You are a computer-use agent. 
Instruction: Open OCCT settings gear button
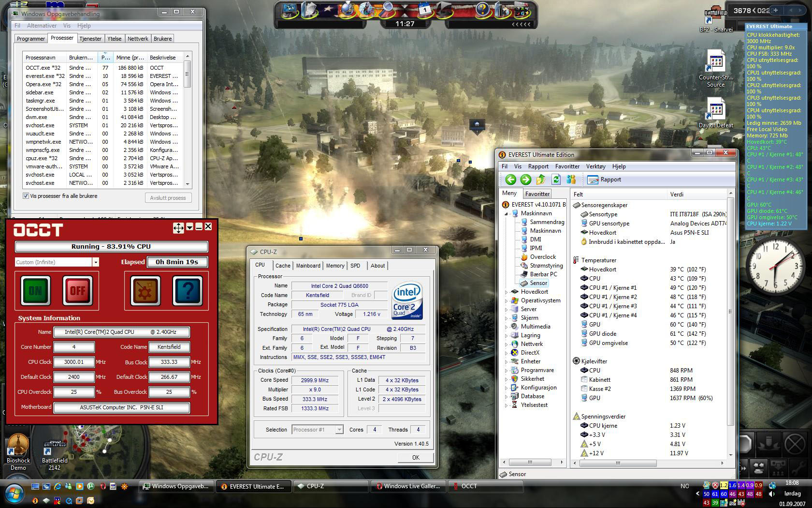pyautogui.click(x=145, y=290)
